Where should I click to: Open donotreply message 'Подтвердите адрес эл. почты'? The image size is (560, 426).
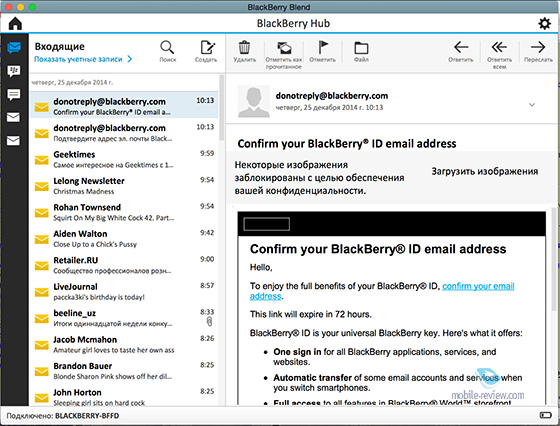click(124, 133)
